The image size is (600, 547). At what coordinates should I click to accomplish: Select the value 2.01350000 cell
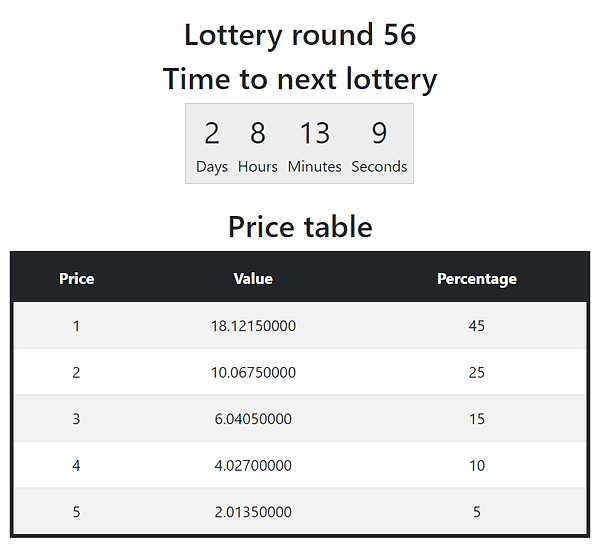pyautogui.click(x=253, y=512)
